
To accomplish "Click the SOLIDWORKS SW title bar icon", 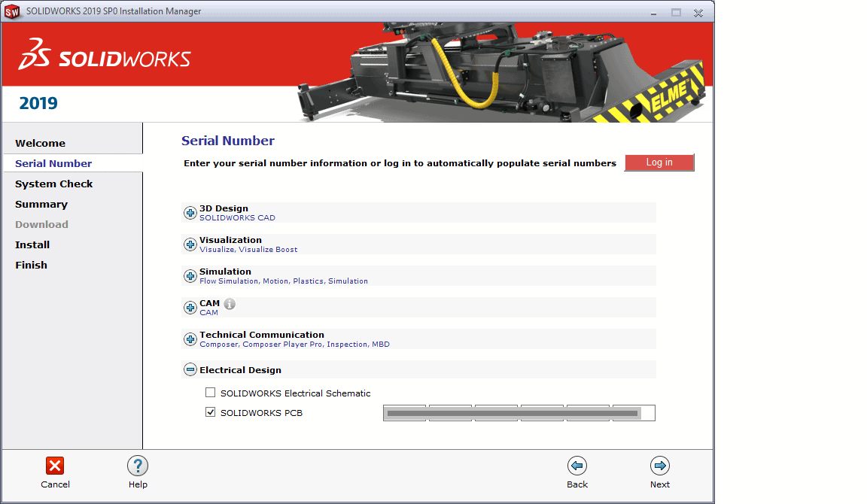I will point(12,11).
